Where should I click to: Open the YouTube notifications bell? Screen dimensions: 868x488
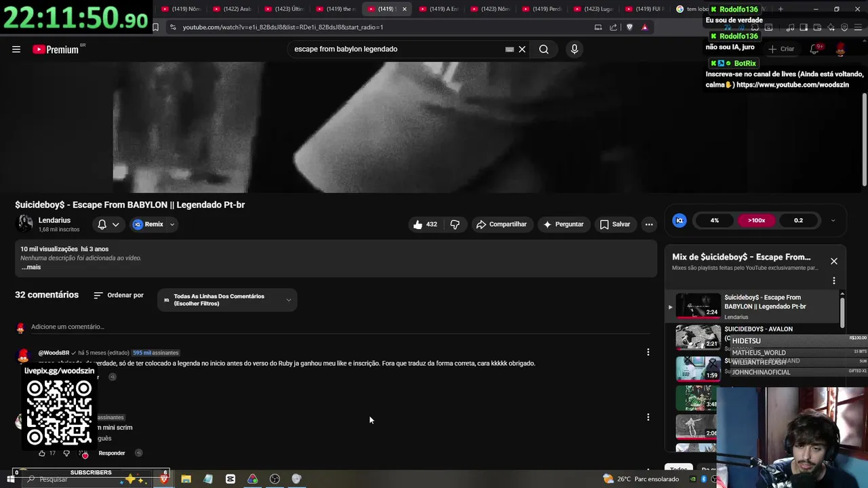tap(814, 49)
